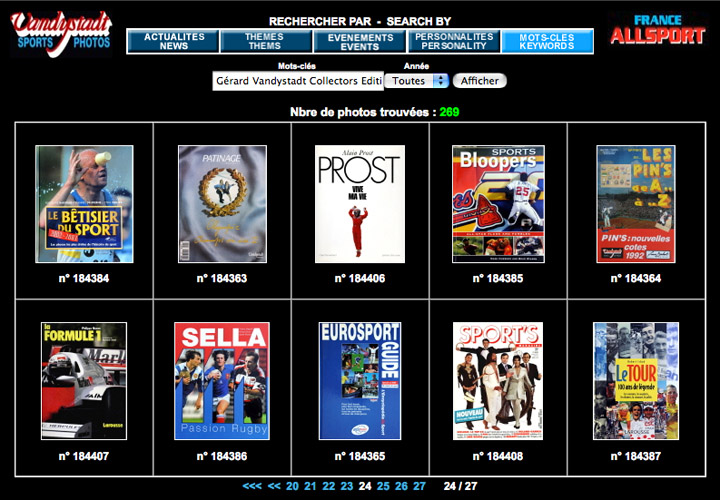Image resolution: width=720 pixels, height=500 pixels.
Task: Click photo number n° 184407
Action: [84, 456]
